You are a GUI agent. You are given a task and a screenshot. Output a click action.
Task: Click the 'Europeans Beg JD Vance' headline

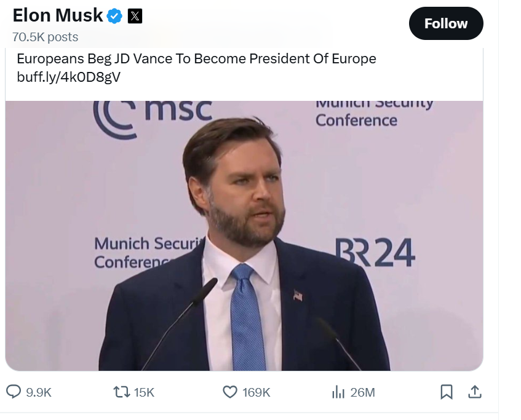196,59
